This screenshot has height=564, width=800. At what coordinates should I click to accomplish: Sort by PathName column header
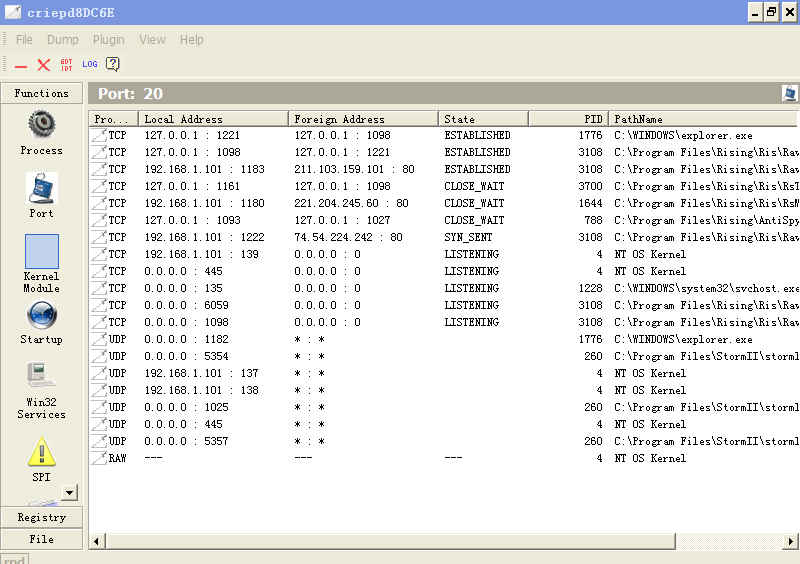pyautogui.click(x=704, y=119)
